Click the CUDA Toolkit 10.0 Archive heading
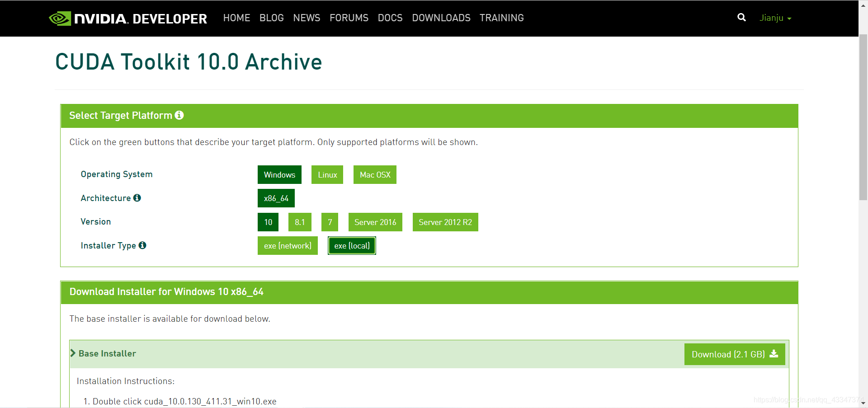The width and height of the screenshot is (868, 408). point(189,62)
